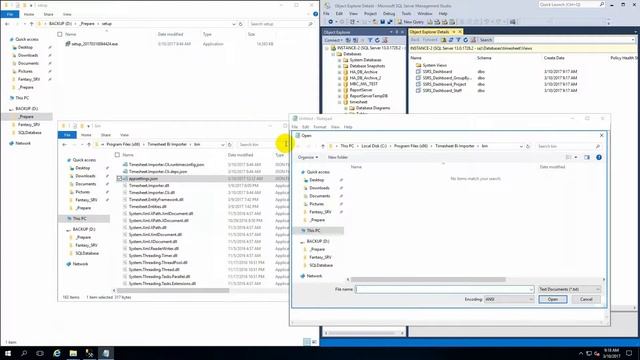This screenshot has width=640, height=360.
Task: Select the SSRS_Dashboard_Project view row
Action: coord(444,84)
